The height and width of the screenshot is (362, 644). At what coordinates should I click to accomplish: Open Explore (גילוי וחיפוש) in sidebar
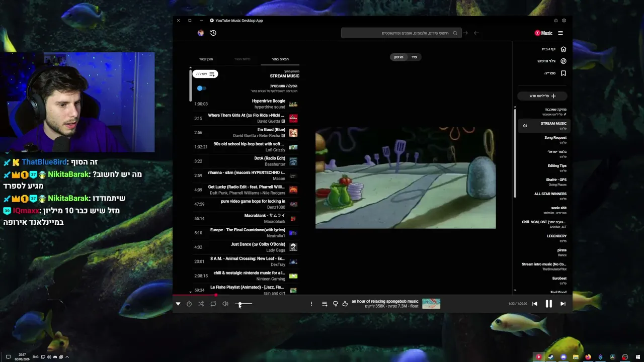coord(552,61)
